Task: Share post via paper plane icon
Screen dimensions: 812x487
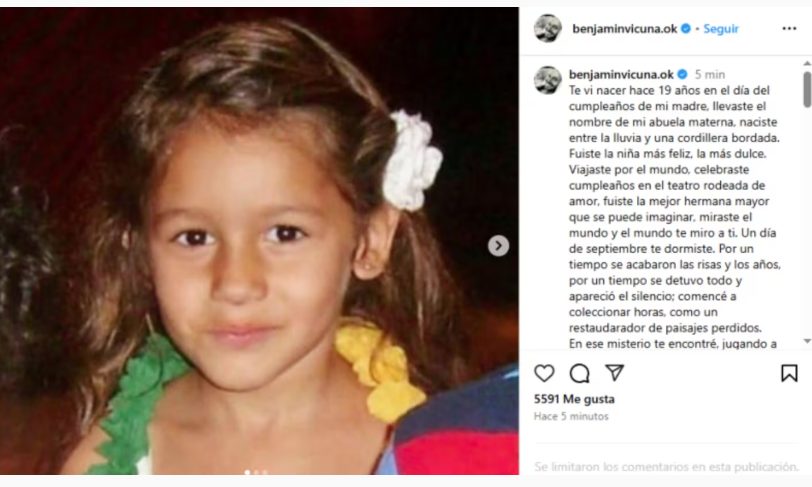Action: pyautogui.click(x=615, y=373)
